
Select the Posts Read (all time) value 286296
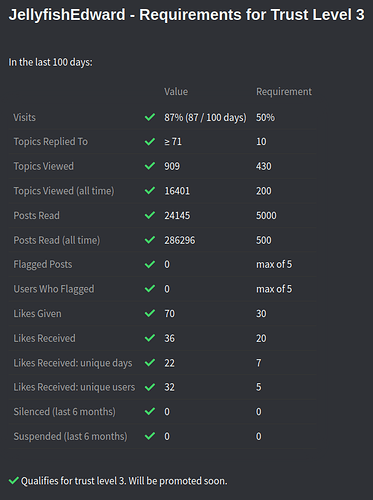[x=180, y=240]
